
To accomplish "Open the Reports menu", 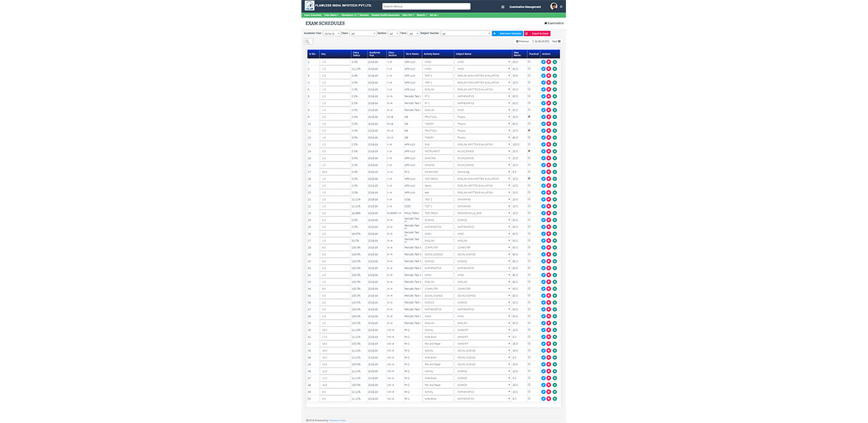I will pos(421,15).
